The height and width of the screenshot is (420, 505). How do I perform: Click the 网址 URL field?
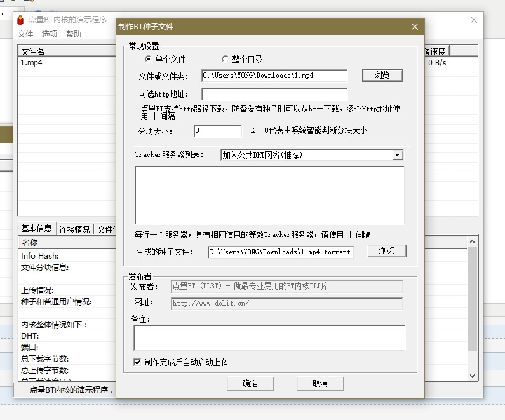point(286,304)
